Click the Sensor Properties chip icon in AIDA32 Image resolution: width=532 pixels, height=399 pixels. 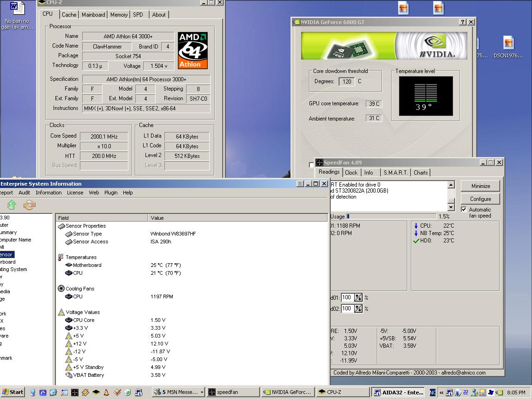point(61,226)
